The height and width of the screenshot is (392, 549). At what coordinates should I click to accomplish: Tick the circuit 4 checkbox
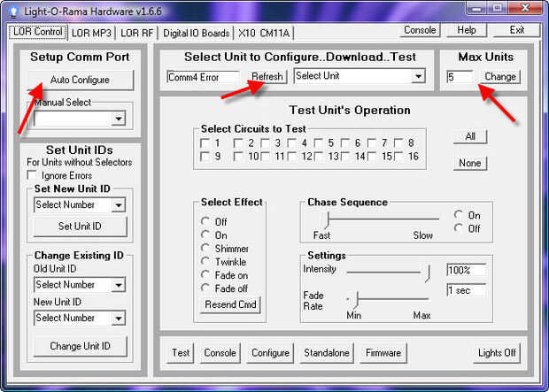(291, 143)
